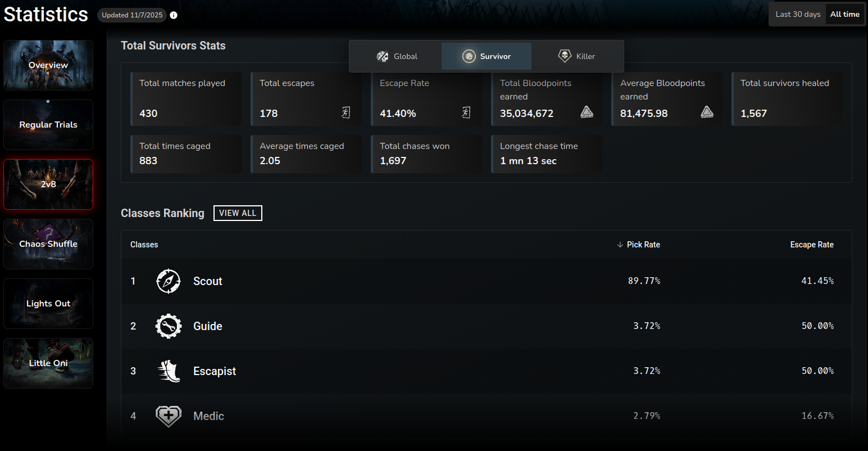The width and height of the screenshot is (868, 451).
Task: Click the Medic heart cross icon
Action: [168, 416]
